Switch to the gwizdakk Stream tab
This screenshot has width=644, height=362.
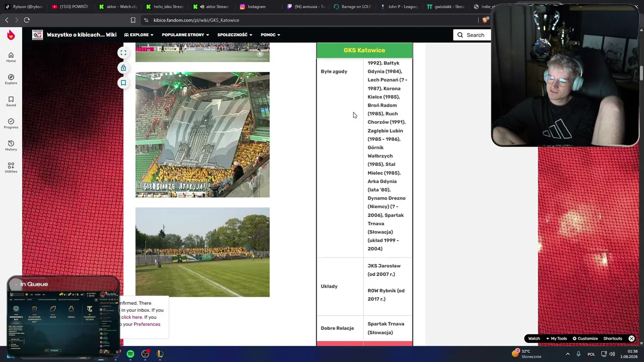[x=446, y=7]
